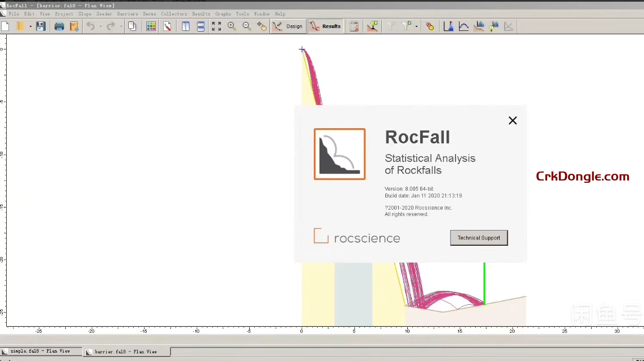The image size is (644, 361).
Task: Click the Zoom Extents icon
Action: pyautogui.click(x=217, y=26)
